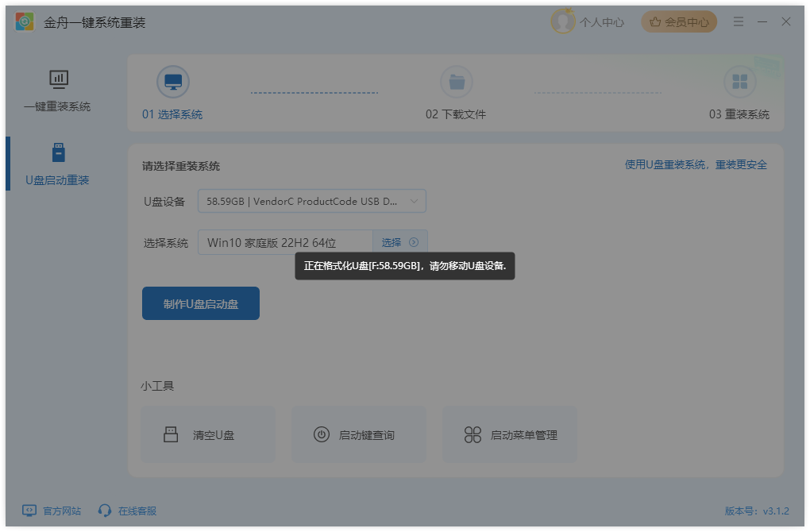Click the 在线客服 headset icon
The height and width of the screenshot is (532, 810).
[x=104, y=511]
